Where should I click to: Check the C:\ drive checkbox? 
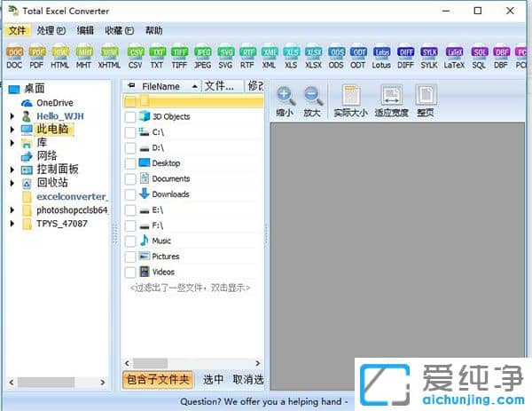point(130,132)
